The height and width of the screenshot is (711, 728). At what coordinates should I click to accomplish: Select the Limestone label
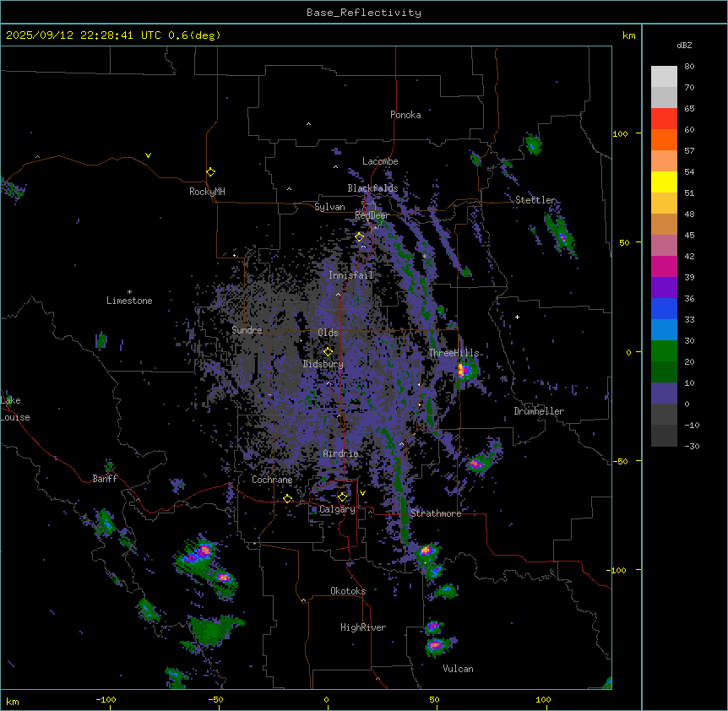[129, 301]
